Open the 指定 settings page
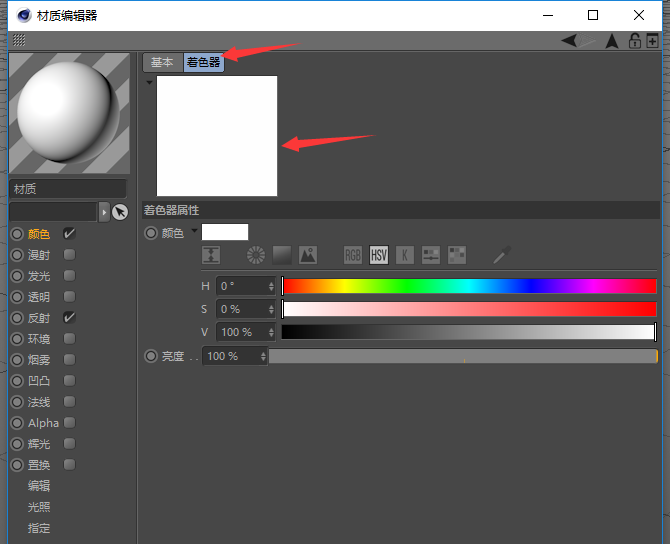The height and width of the screenshot is (544, 670). pyautogui.click(x=39, y=528)
